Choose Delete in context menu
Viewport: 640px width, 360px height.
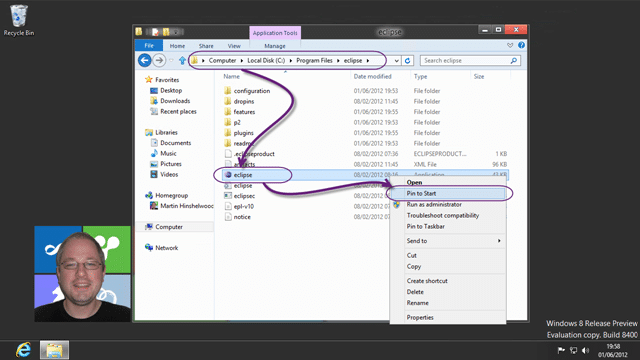click(x=448, y=292)
